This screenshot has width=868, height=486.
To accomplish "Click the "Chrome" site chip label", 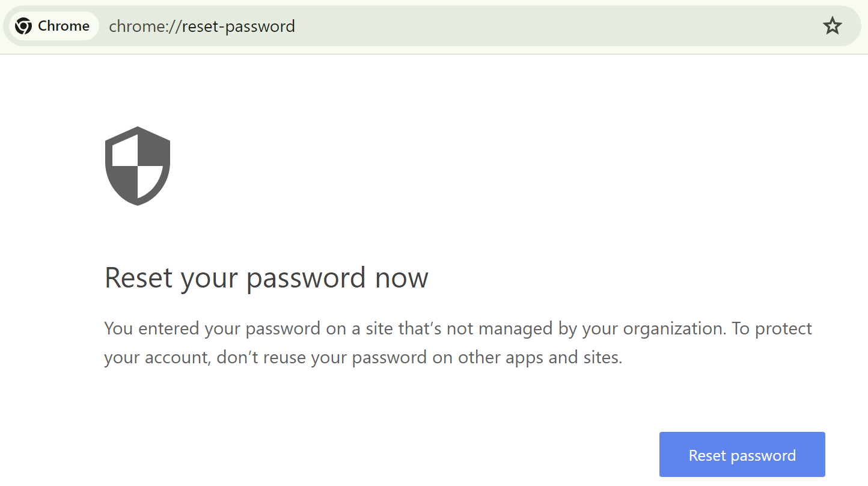I will pyautogui.click(x=63, y=26).
